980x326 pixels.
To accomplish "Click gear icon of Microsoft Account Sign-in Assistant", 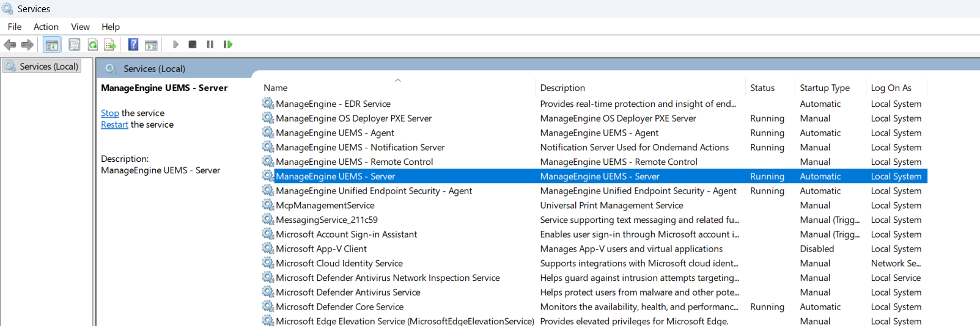I will click(268, 234).
